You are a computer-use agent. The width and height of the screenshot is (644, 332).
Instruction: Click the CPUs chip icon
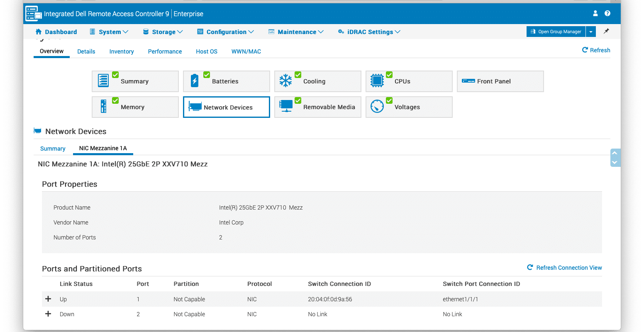point(377,81)
